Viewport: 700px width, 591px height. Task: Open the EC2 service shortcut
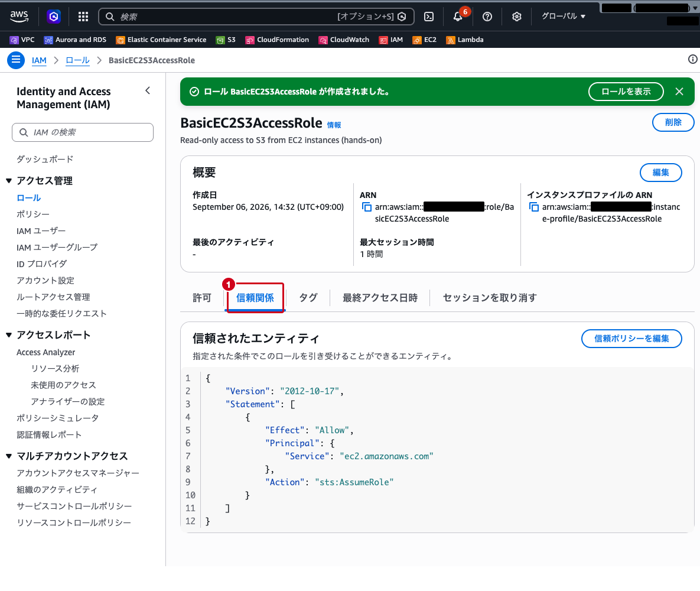tap(424, 40)
